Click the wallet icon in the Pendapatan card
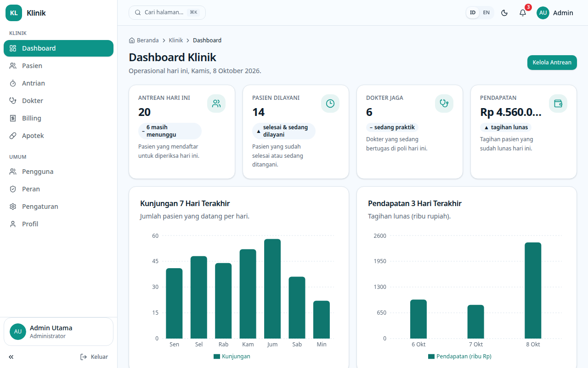This screenshot has width=588, height=368. point(558,103)
